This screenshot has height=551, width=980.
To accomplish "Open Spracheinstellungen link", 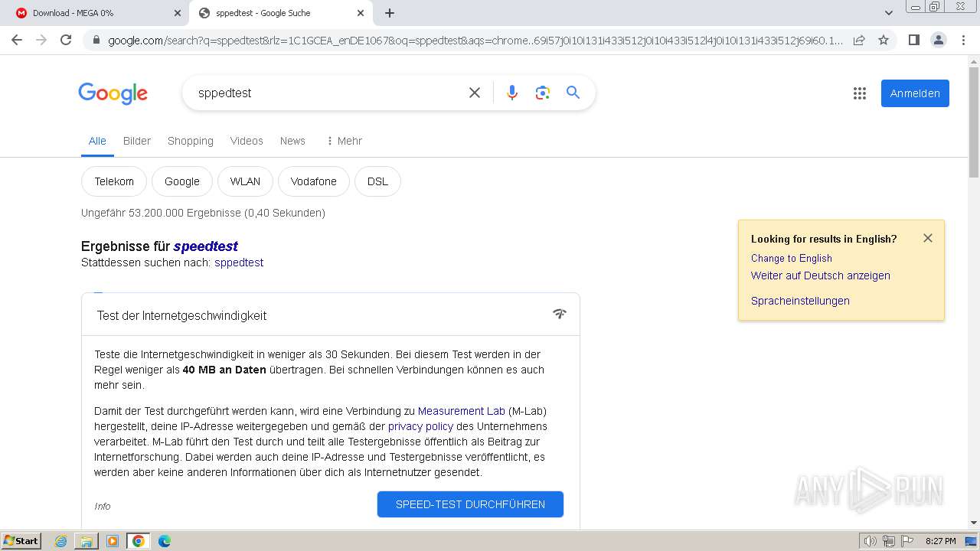I will 800,301.
